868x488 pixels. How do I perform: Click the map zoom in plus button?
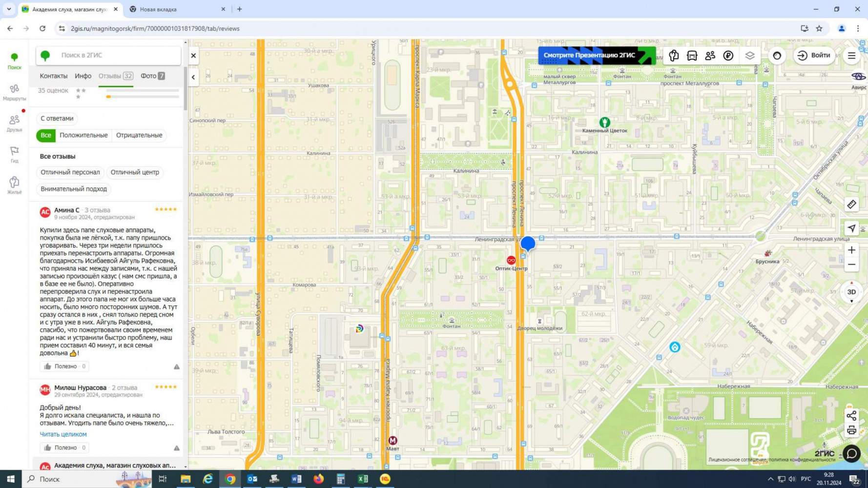click(x=851, y=250)
